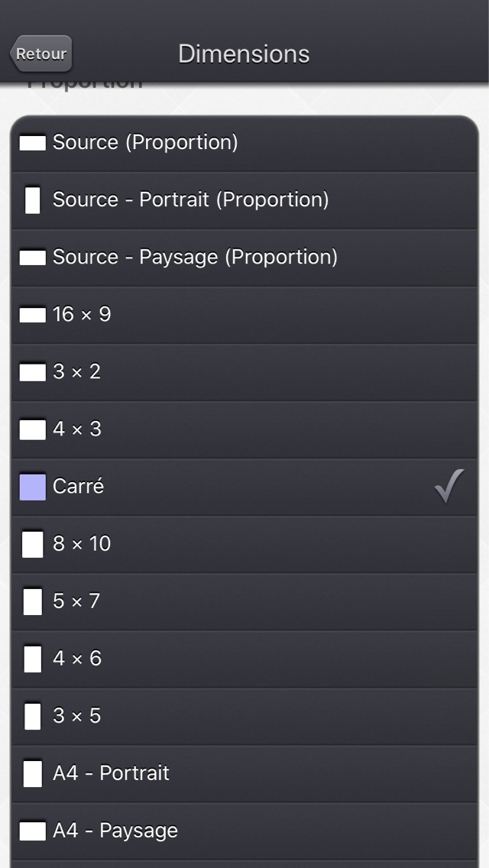
Task: Choose the A4 - Paysage format
Action: [244, 831]
